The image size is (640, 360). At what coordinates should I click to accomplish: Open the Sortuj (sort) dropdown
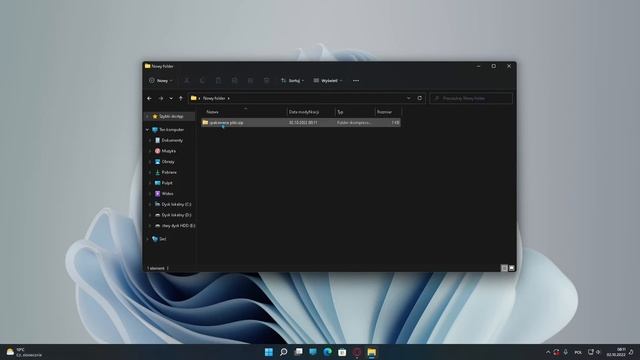pos(292,81)
